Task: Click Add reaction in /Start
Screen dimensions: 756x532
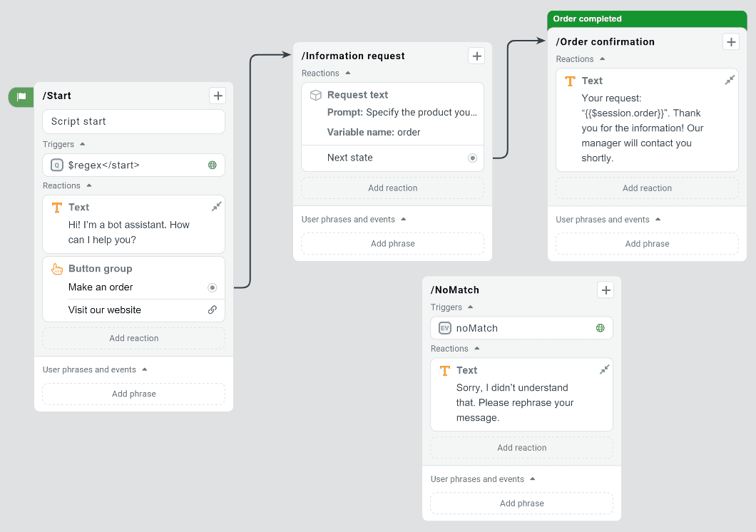Action: click(x=133, y=337)
